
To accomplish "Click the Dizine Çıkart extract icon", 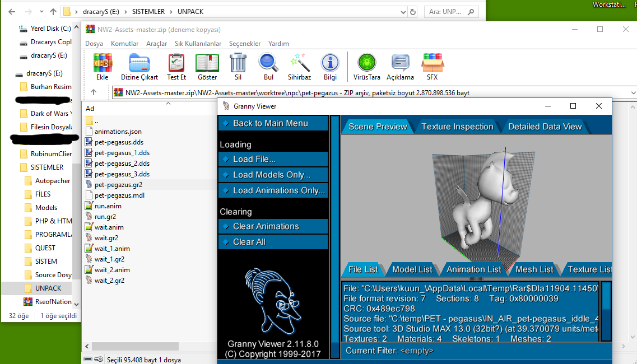I will coord(140,63).
